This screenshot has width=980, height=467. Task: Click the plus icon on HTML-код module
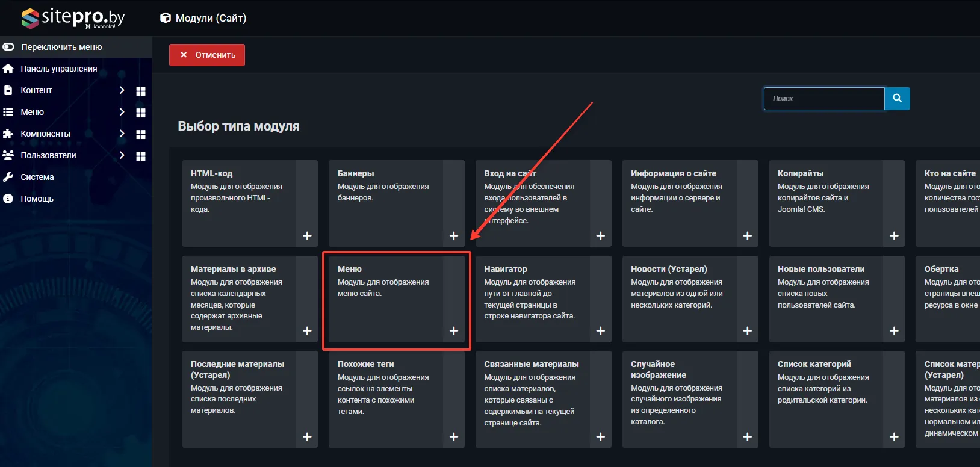point(307,236)
